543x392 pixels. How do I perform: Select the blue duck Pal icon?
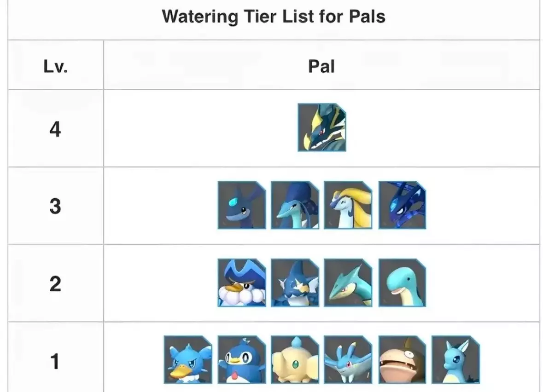click(x=188, y=359)
